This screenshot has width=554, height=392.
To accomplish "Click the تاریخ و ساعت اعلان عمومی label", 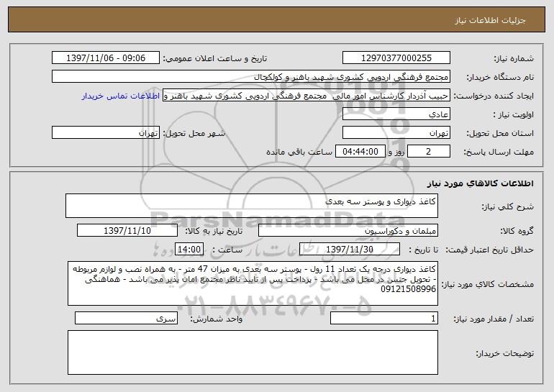I will pos(215,58).
